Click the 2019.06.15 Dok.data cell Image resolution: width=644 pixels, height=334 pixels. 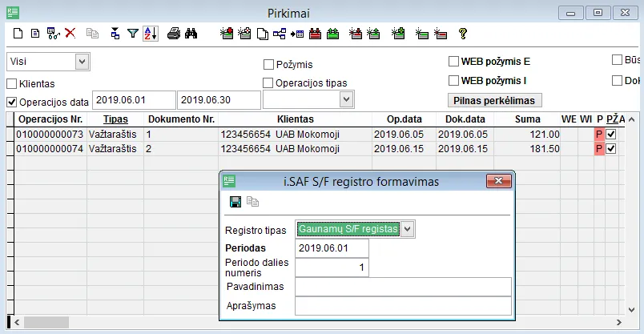(x=463, y=149)
